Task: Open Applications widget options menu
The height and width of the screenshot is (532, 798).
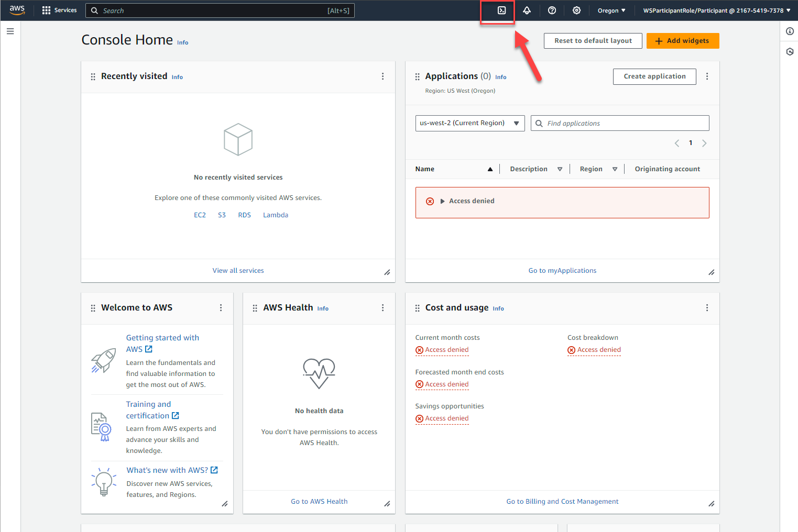Action: coord(707,76)
